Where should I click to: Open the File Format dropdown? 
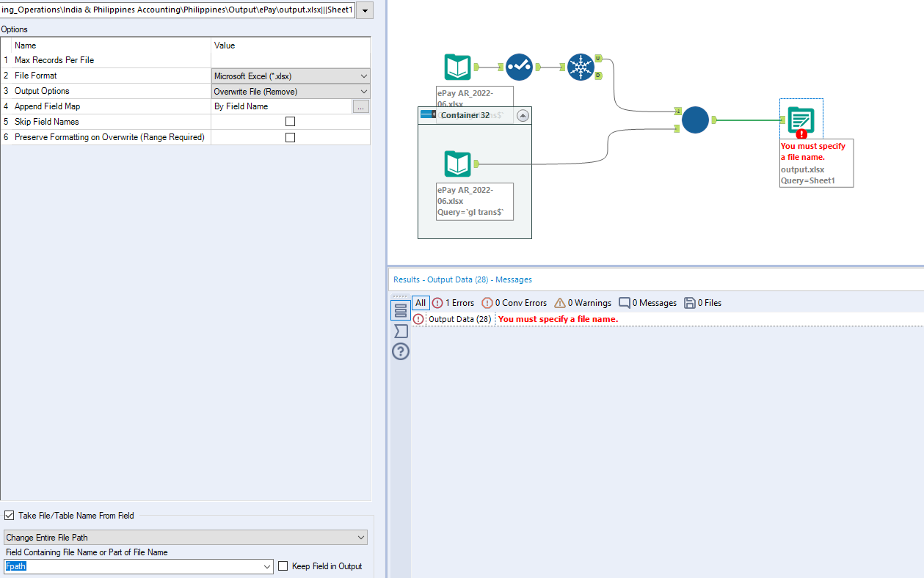point(290,76)
